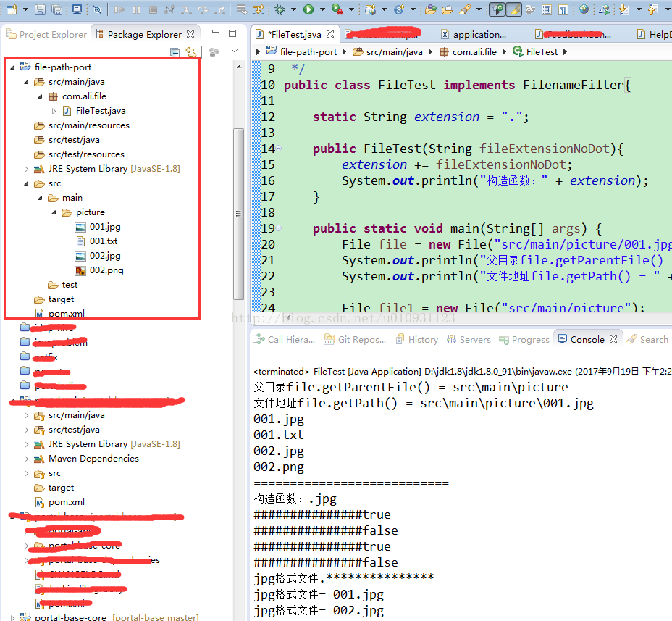Click the Debug bug icon
The height and width of the screenshot is (621, 672).
[x=280, y=9]
